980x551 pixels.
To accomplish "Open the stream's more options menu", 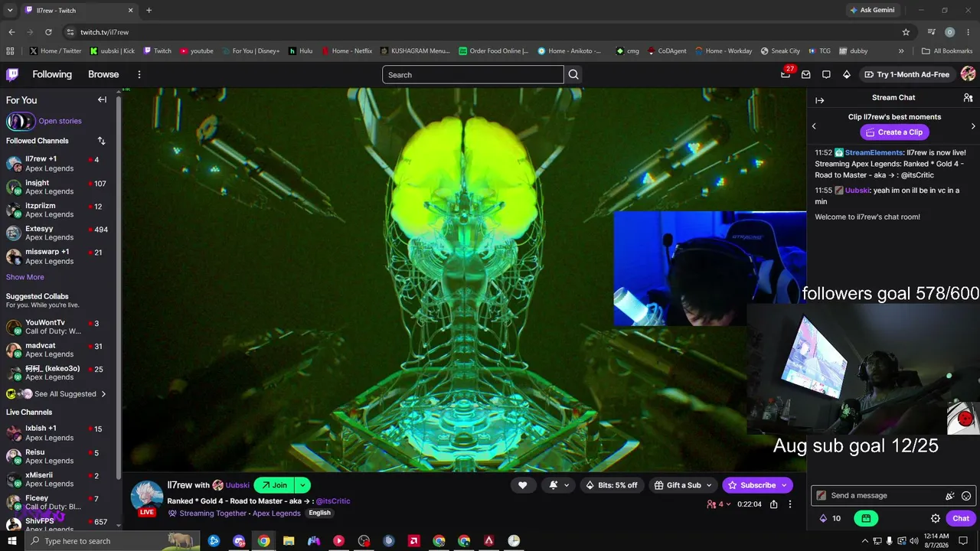I will click(x=790, y=504).
